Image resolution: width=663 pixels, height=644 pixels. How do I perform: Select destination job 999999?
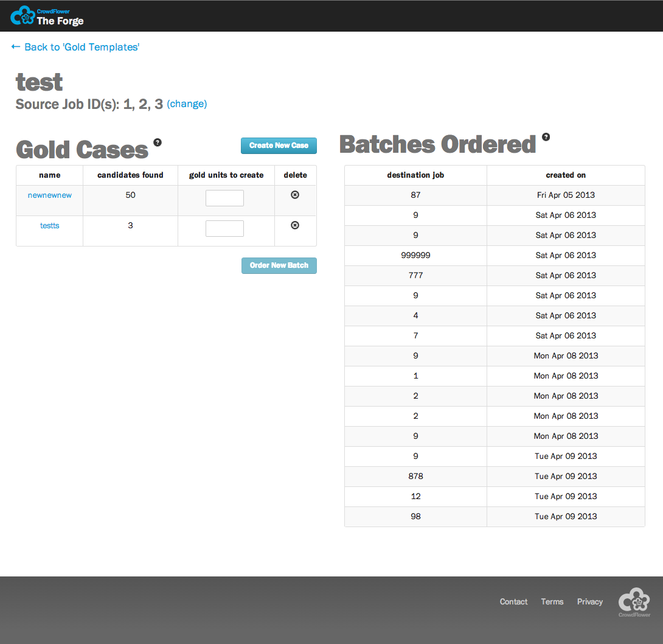tap(415, 255)
